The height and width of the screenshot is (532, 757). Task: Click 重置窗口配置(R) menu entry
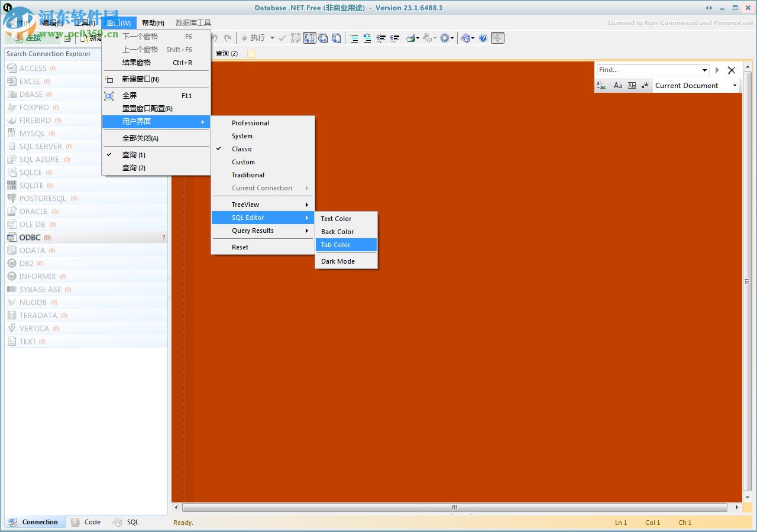point(156,109)
